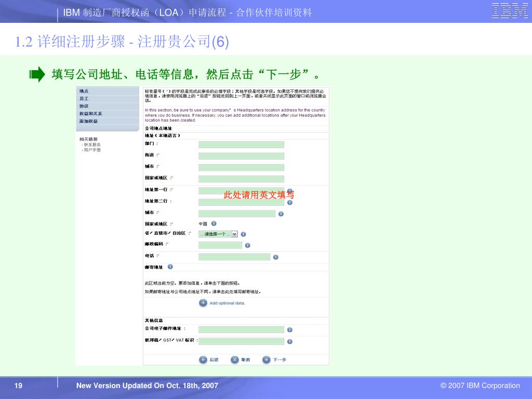Click the slide number 19

click(18, 385)
